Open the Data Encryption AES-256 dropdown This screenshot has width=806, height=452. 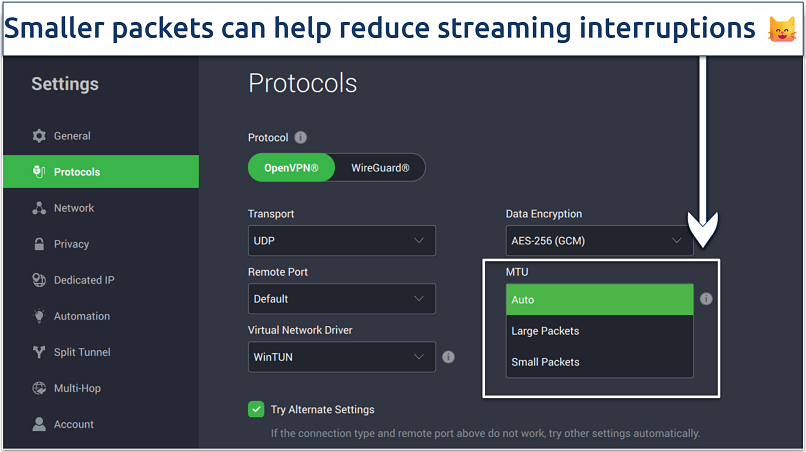[x=599, y=241]
